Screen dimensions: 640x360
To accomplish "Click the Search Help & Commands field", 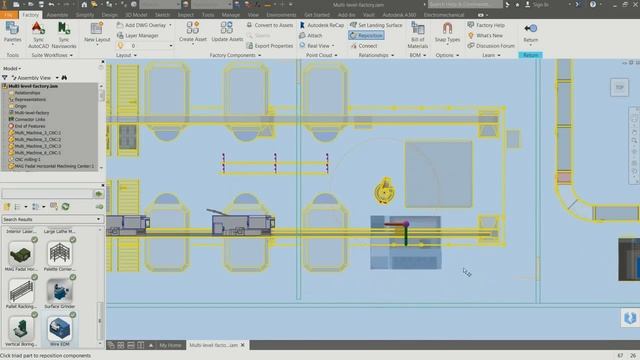I will 465,4.
